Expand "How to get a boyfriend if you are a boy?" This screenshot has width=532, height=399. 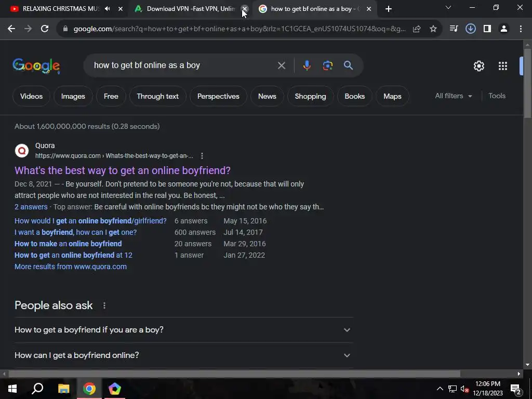click(x=183, y=330)
